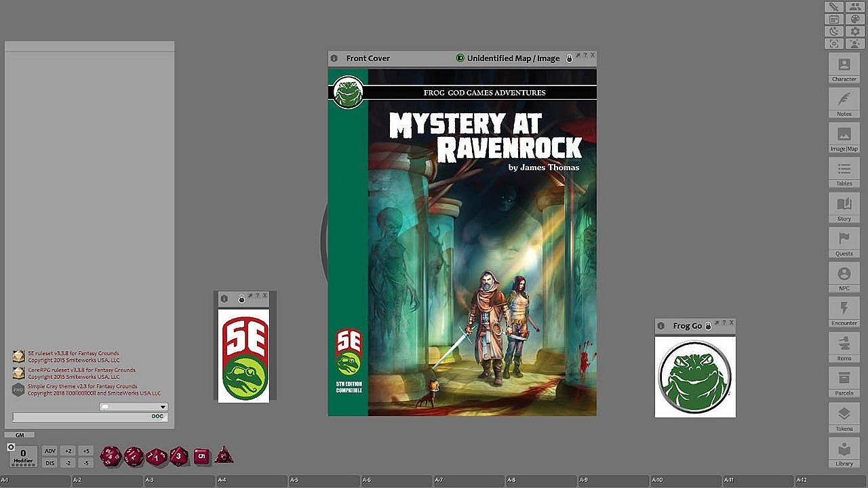
Task: Click the chat entry input field
Action: (x=81, y=417)
